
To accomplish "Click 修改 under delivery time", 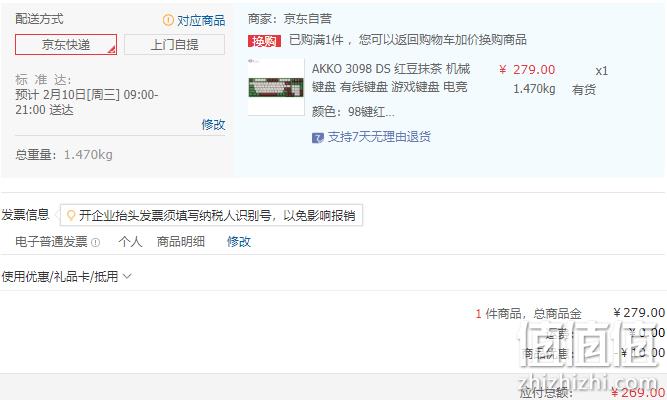I will 213,125.
